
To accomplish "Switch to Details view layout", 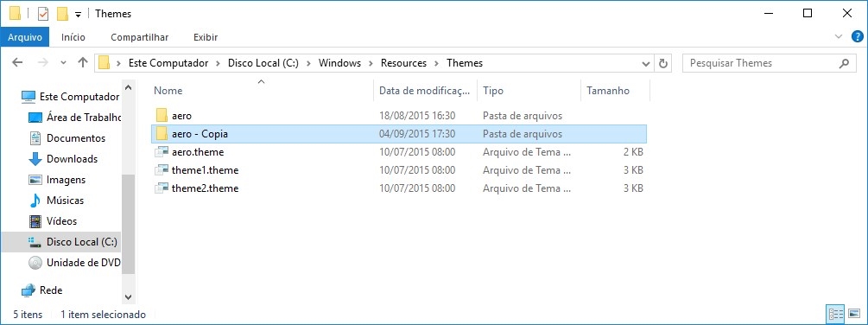I will (835, 315).
